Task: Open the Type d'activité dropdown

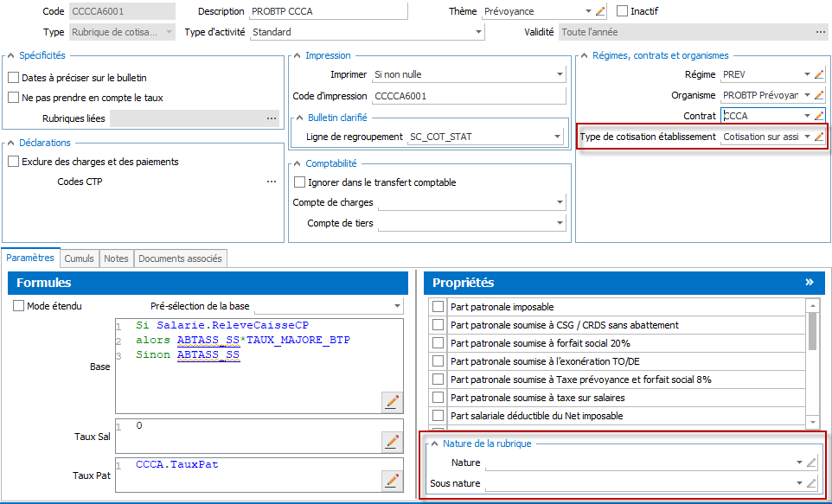Action: click(x=478, y=32)
